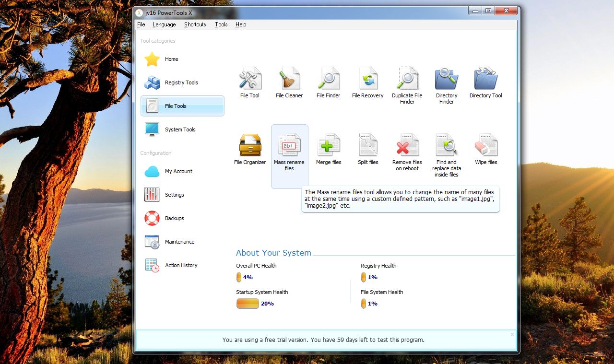The height and width of the screenshot is (364, 614).
Task: Click the Registry Health 1% bar
Action: [x=363, y=277]
